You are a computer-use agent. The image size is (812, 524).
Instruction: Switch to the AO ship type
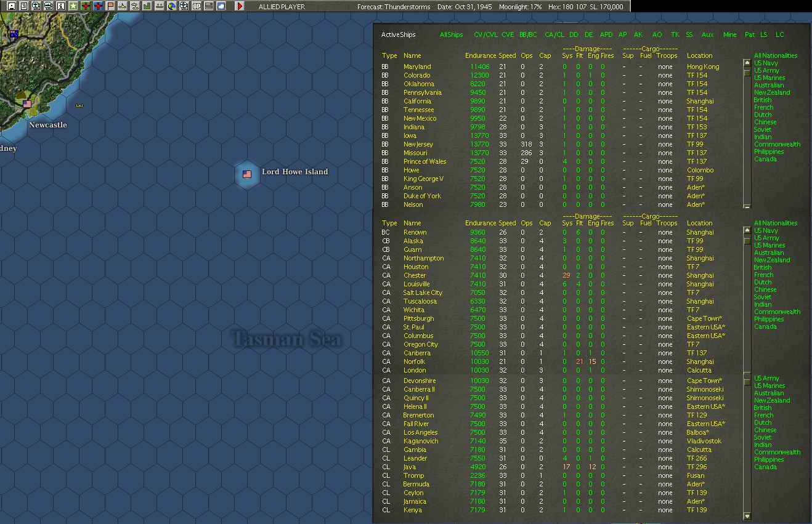coord(657,34)
